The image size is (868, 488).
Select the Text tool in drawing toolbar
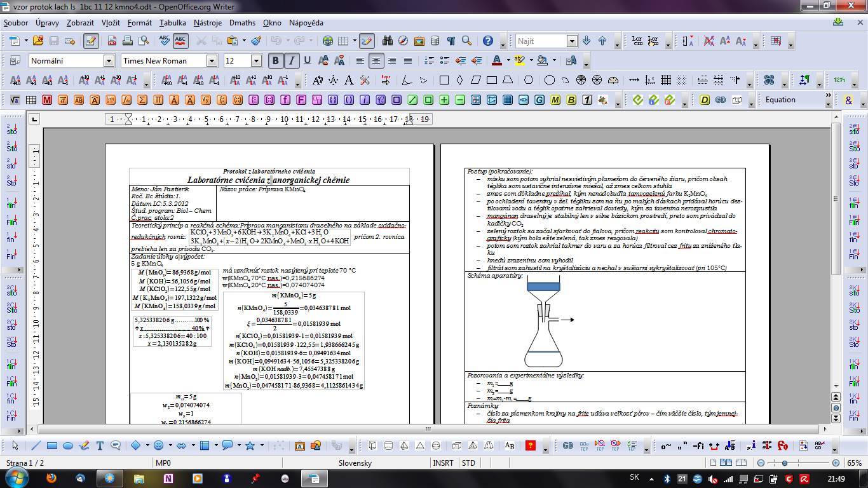[100, 445]
